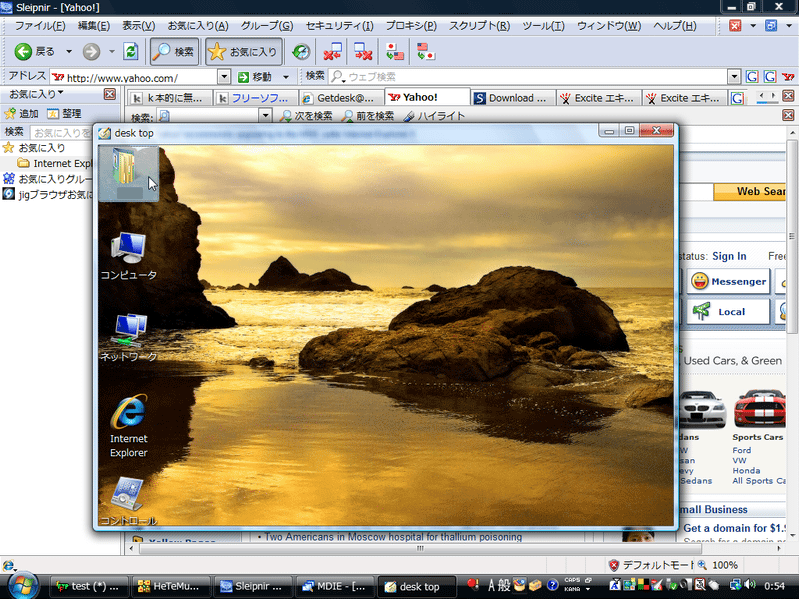The height and width of the screenshot is (599, 799).
Task: Open the 移動 button dropdown arrow
Action: point(286,77)
